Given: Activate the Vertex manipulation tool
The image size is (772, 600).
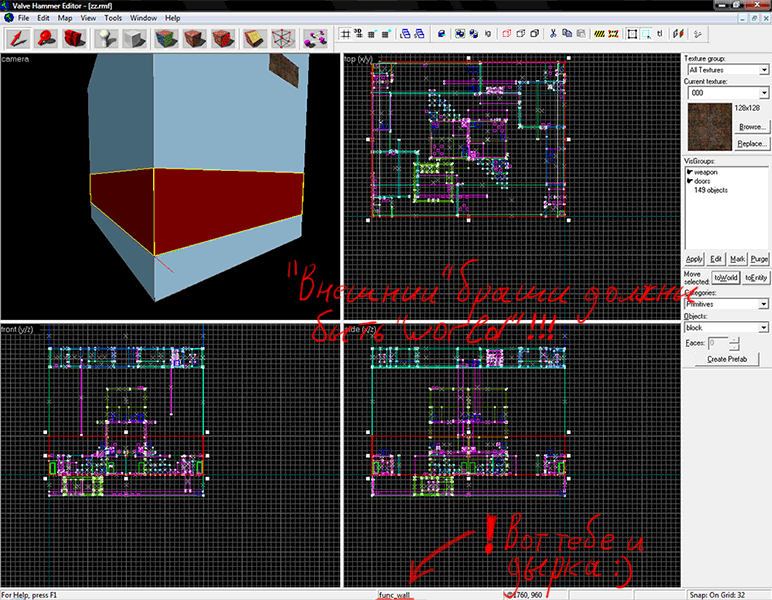Looking at the screenshot, I should click(x=284, y=38).
